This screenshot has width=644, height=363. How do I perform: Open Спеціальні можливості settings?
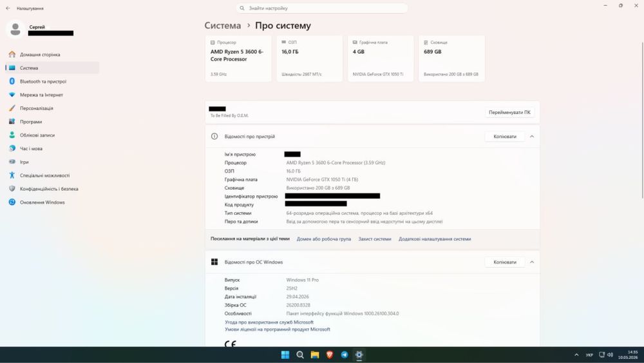pos(52,175)
